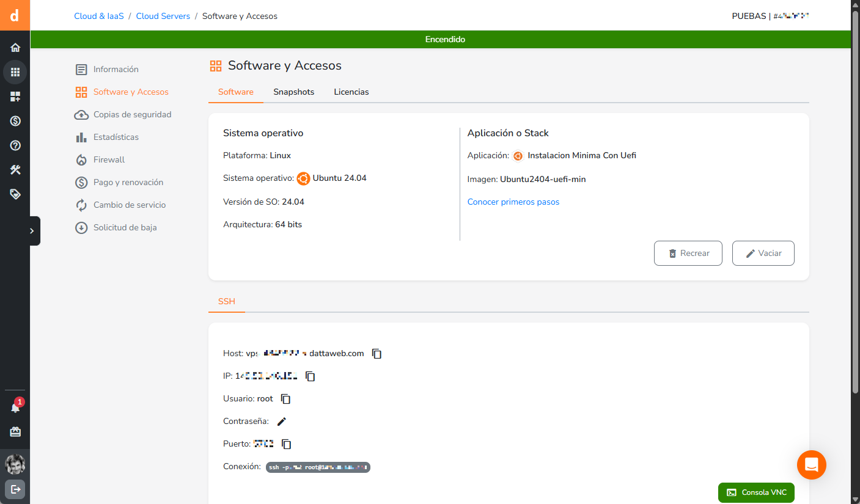This screenshot has width=860, height=504.
Task: Open the Consola VNC button
Action: pos(756,492)
